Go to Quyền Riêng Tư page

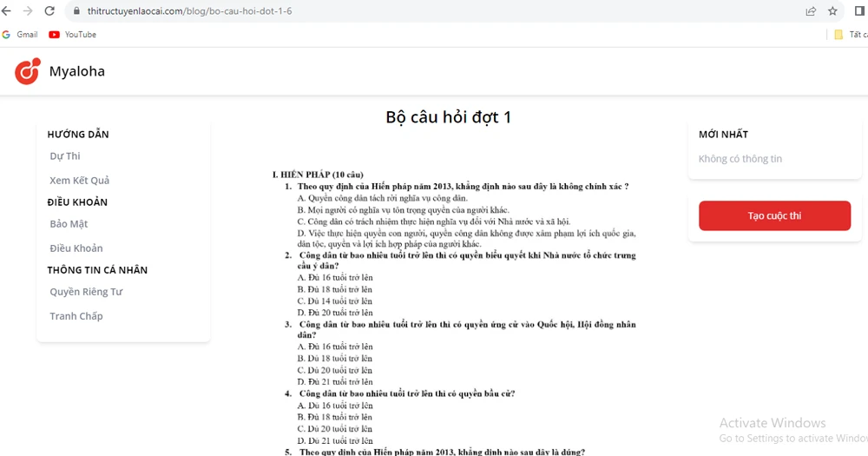86,292
